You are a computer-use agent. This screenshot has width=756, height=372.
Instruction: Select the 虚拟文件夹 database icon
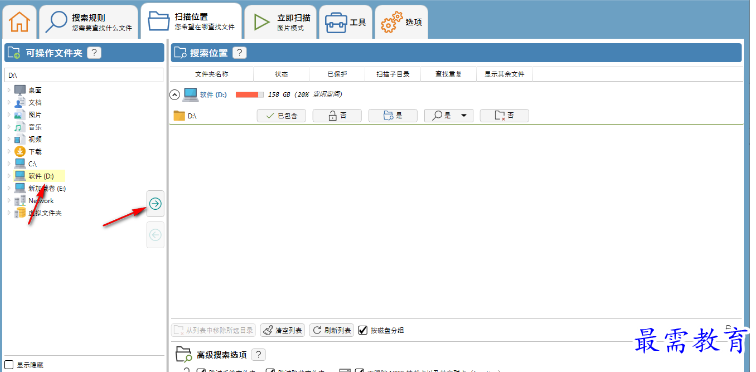tap(20, 213)
